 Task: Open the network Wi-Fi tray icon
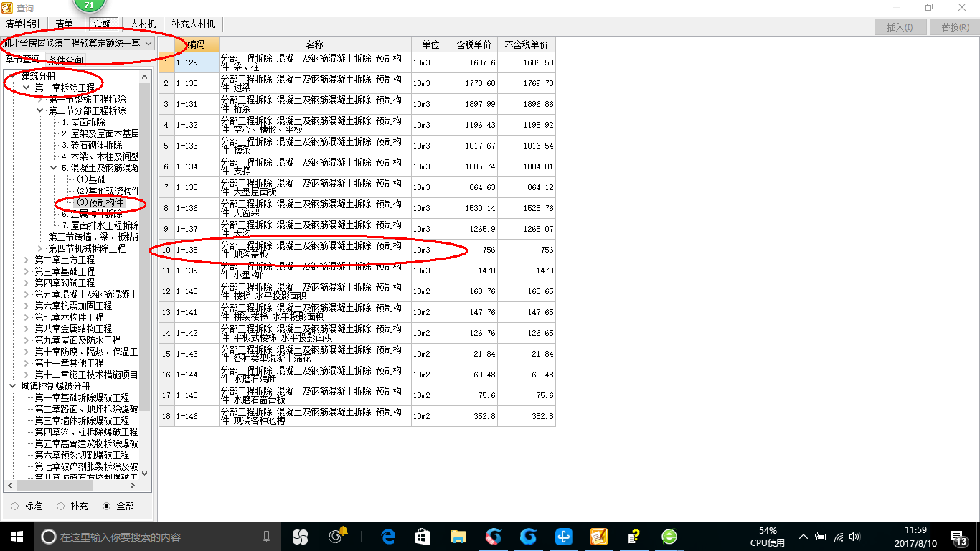click(839, 537)
